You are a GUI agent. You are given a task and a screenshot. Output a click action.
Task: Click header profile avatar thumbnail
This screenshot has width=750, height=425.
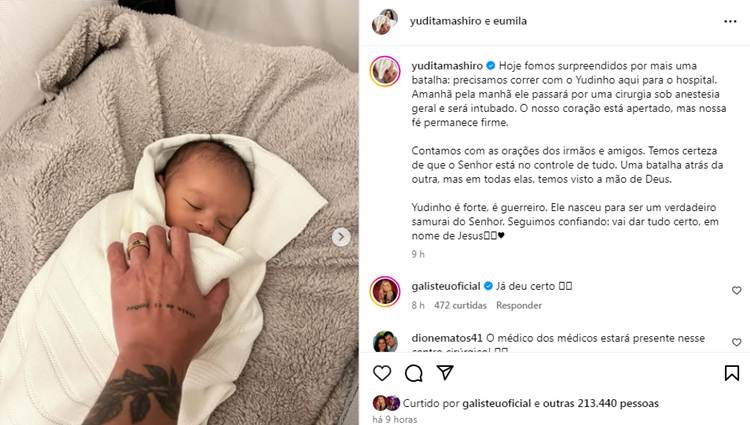[385, 22]
